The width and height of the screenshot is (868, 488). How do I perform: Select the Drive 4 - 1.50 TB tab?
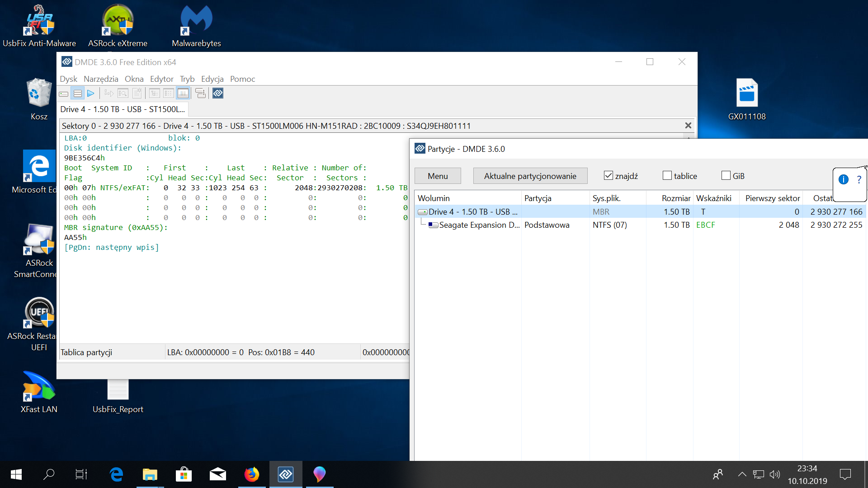(123, 109)
